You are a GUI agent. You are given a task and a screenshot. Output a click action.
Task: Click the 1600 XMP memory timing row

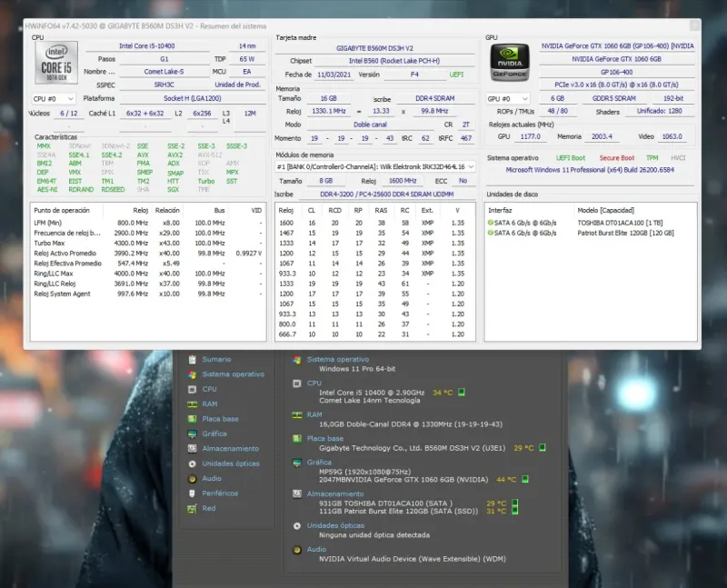tap(374, 223)
